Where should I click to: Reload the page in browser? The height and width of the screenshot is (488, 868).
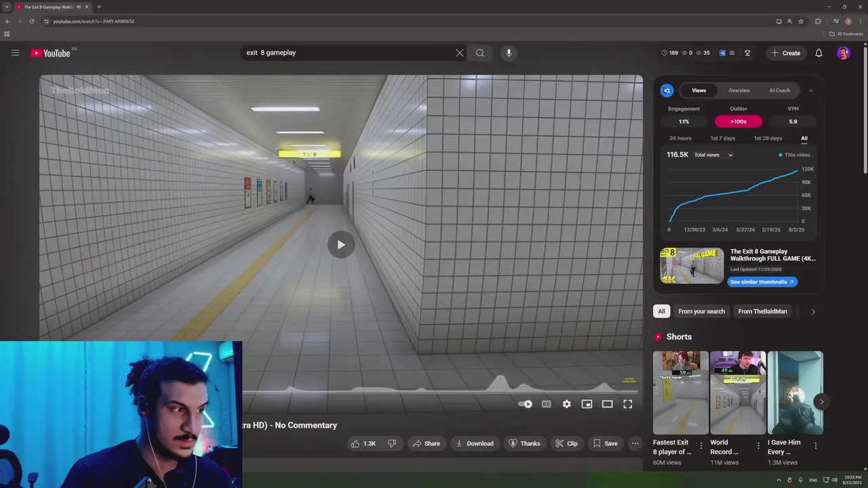31,21
